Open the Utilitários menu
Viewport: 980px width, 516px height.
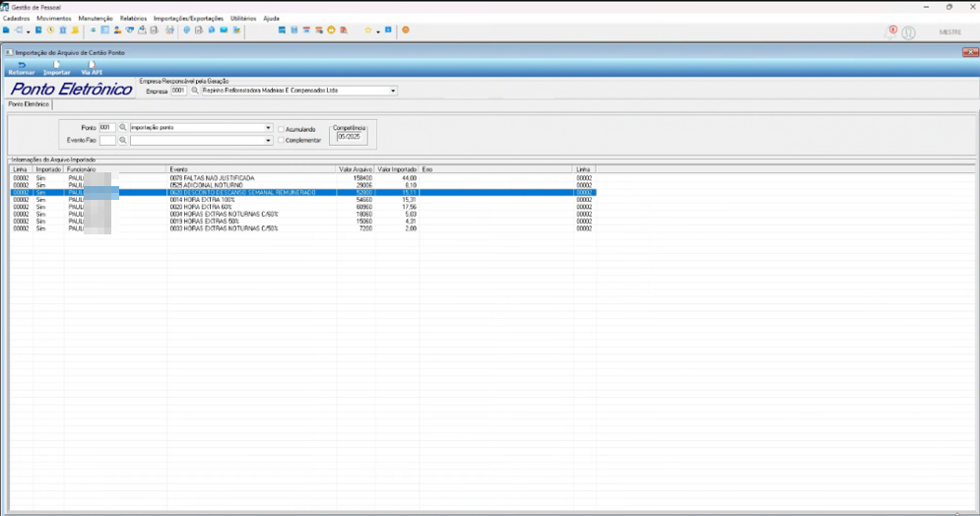(243, 19)
